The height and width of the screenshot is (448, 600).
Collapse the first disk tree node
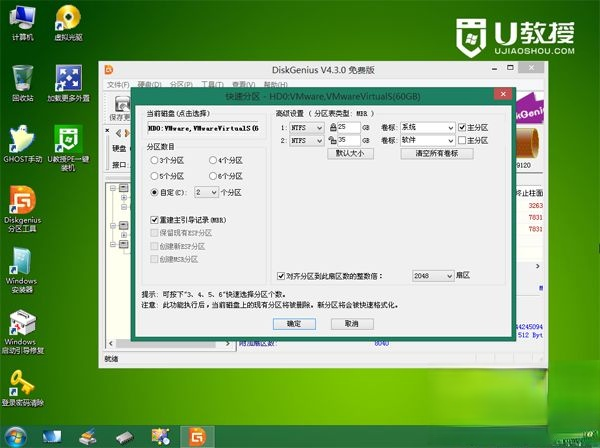pos(113,188)
